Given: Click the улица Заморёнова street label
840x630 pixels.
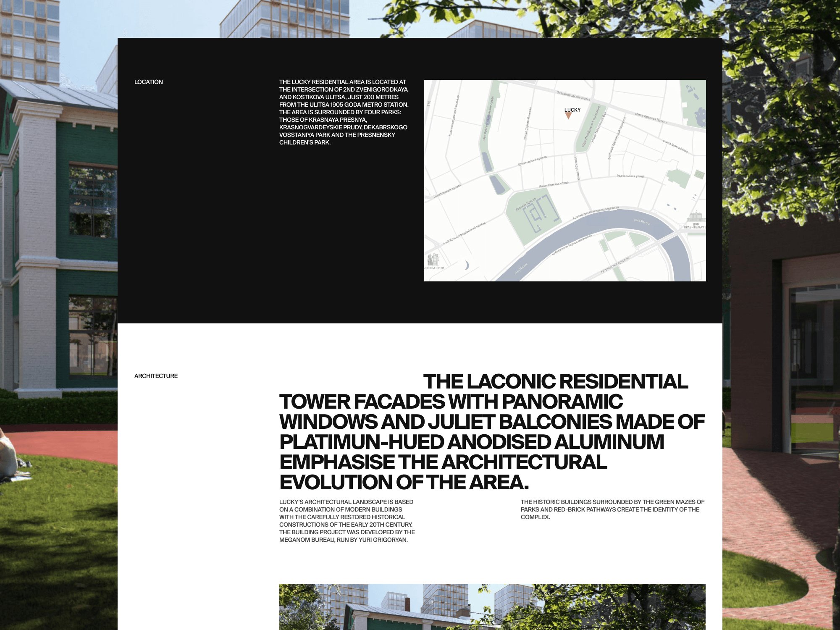Looking at the screenshot, I should click(675, 146).
